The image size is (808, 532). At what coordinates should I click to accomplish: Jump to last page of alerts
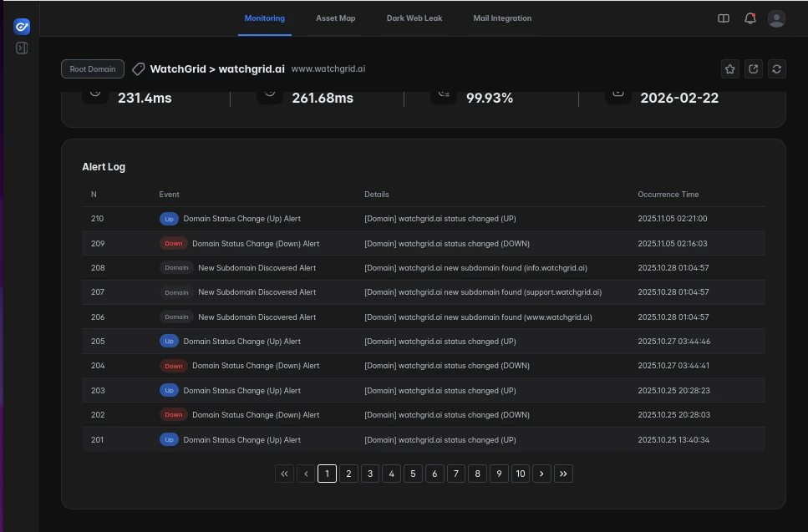coord(563,474)
